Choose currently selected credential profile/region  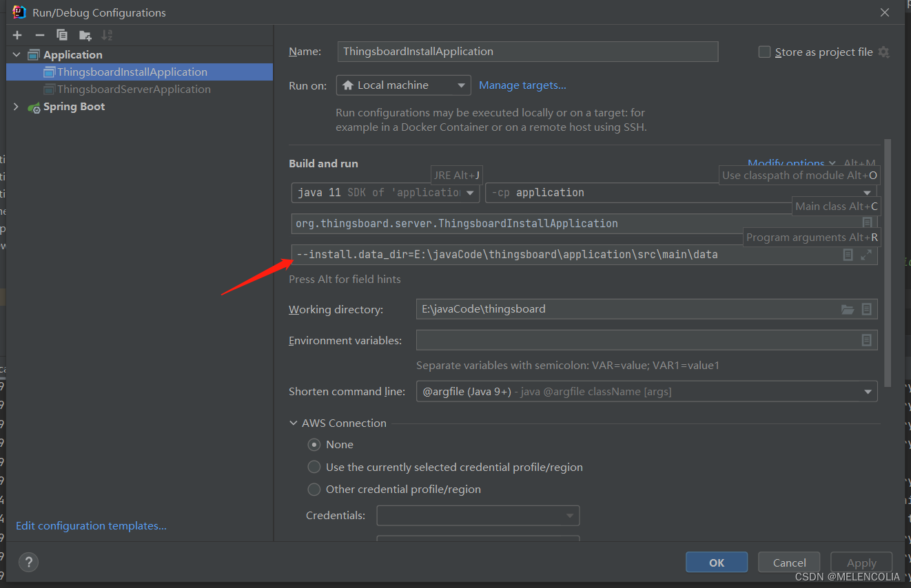[314, 467]
